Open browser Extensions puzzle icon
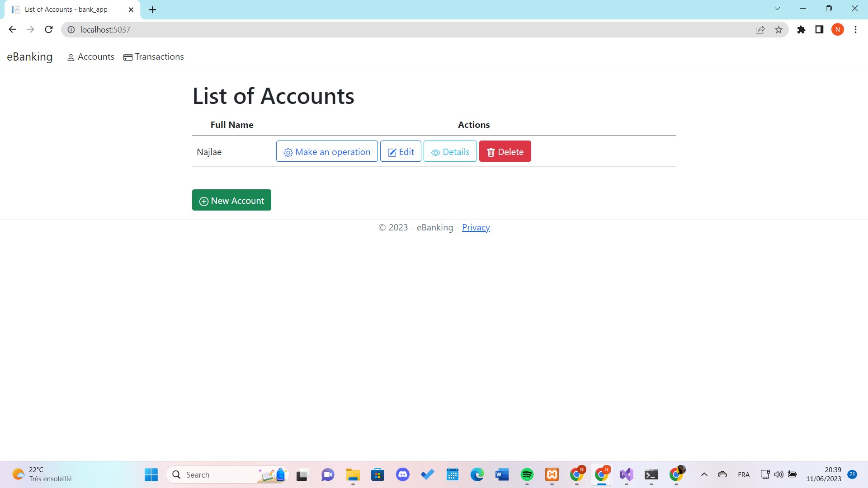Viewport: 868px width, 488px height. [x=801, y=30]
